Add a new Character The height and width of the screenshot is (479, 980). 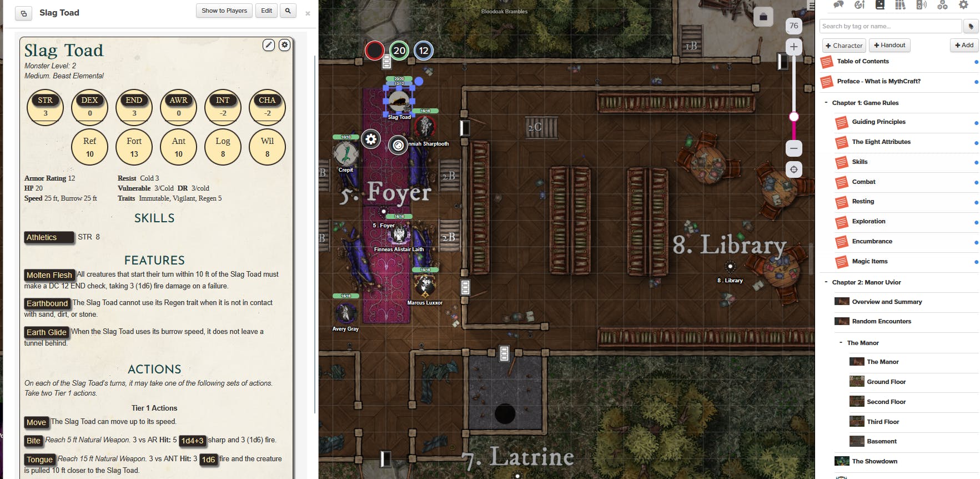[x=843, y=46]
